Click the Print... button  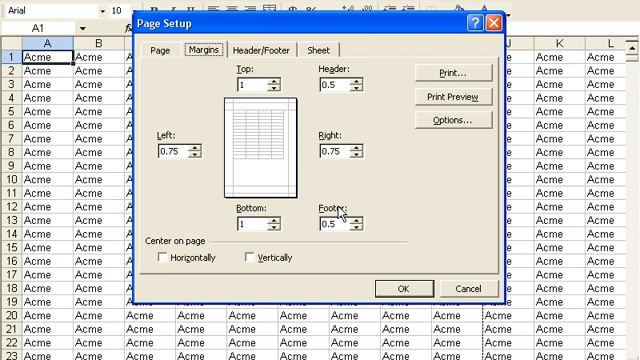[x=453, y=73]
